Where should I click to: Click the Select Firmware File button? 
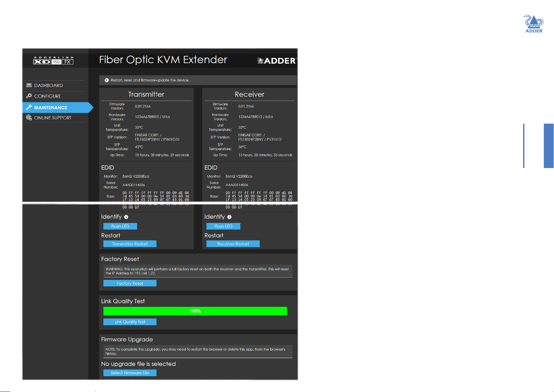(x=130, y=373)
